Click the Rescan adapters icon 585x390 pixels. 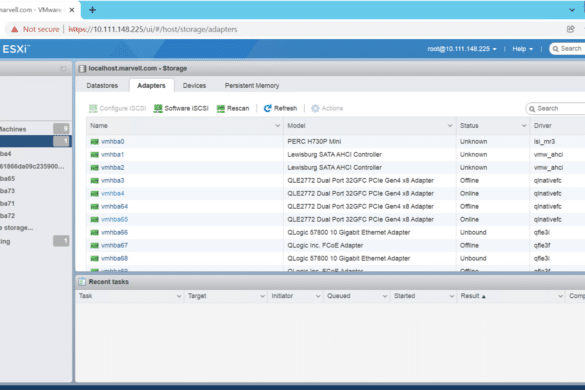tap(220, 108)
